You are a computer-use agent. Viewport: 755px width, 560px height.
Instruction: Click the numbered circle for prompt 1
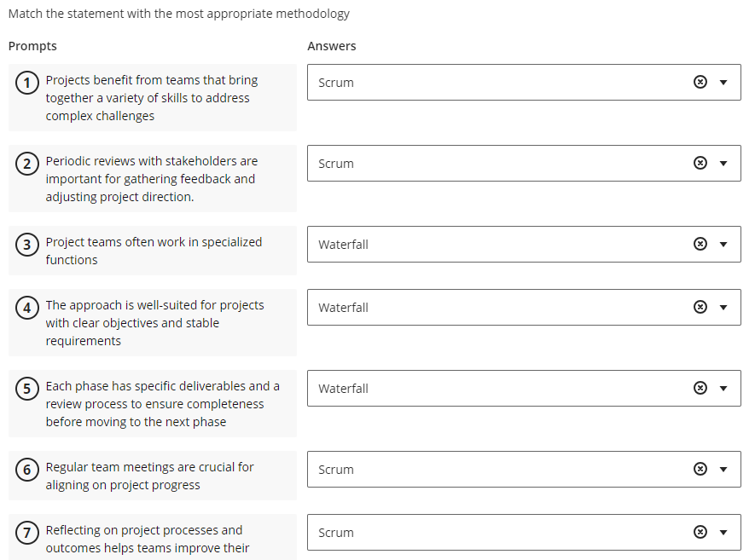[26, 83]
